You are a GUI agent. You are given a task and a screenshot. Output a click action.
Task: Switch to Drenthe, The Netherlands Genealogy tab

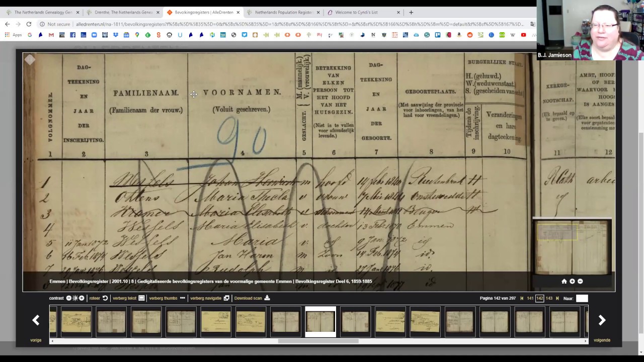click(x=123, y=12)
